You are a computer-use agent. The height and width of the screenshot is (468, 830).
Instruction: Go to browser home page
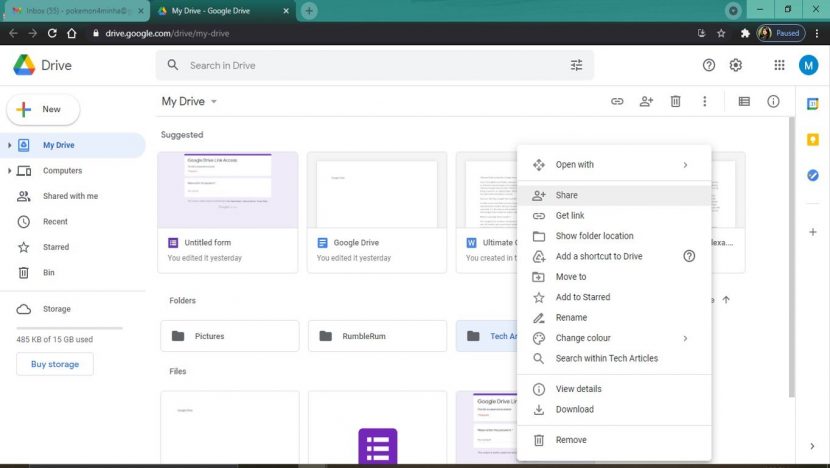click(71, 33)
